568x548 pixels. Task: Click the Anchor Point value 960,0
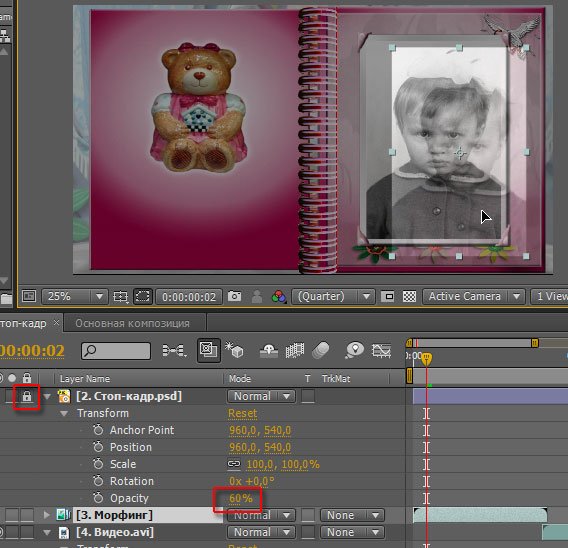click(242, 430)
